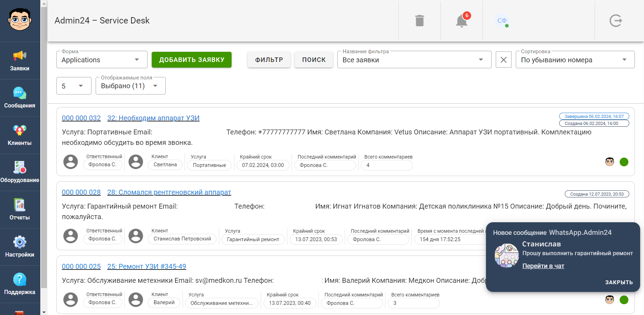Screen dimensions: 644x315
Task: Open Отчеты reports in sidebar
Action: pos(20,209)
